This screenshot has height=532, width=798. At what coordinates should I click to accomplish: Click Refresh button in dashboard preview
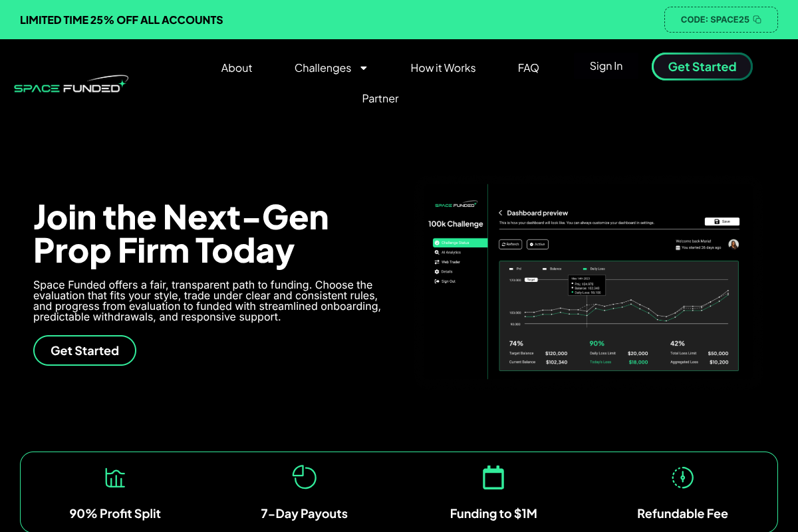511,244
